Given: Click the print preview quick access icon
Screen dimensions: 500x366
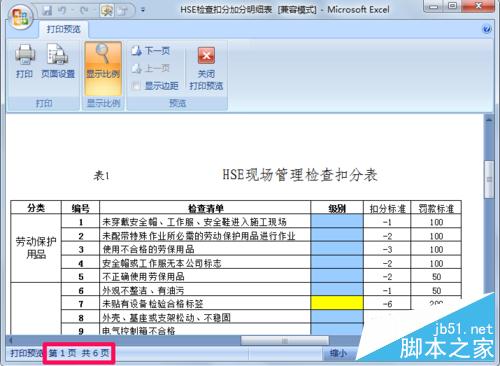Looking at the screenshot, I should [107, 11].
